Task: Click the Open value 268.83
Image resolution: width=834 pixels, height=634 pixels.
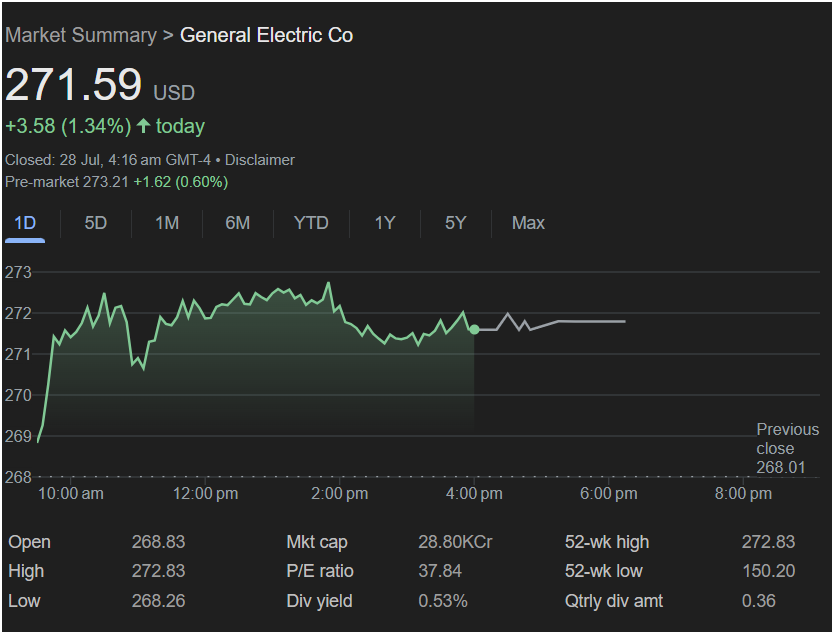Action: [159, 542]
